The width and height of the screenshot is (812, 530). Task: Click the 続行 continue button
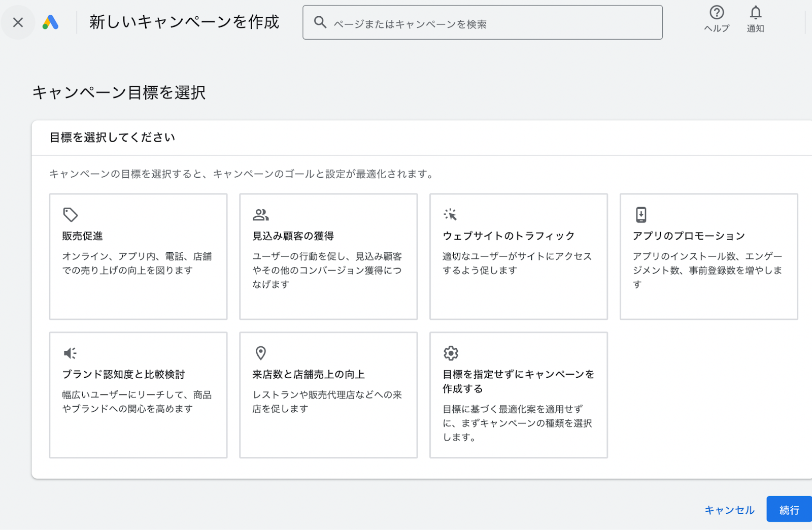click(x=789, y=509)
